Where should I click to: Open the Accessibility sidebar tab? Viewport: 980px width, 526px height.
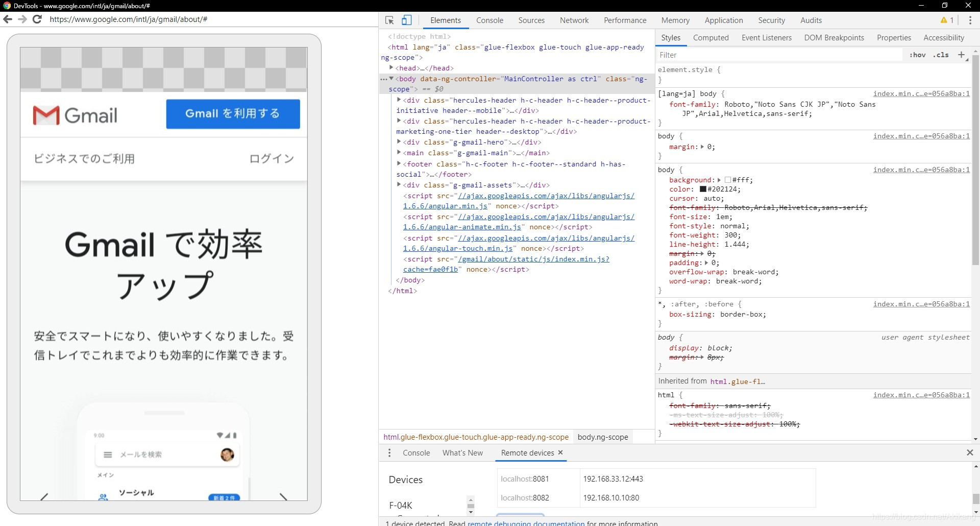pyautogui.click(x=944, y=38)
